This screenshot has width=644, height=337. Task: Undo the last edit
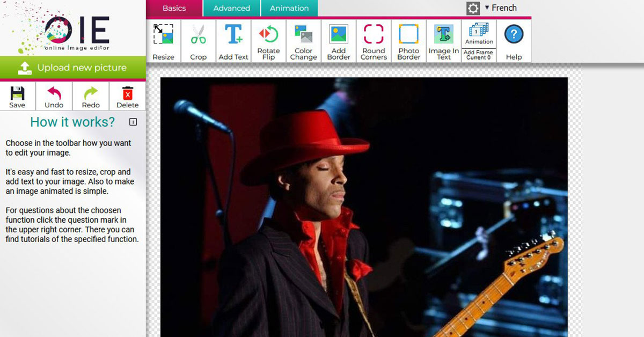(54, 96)
